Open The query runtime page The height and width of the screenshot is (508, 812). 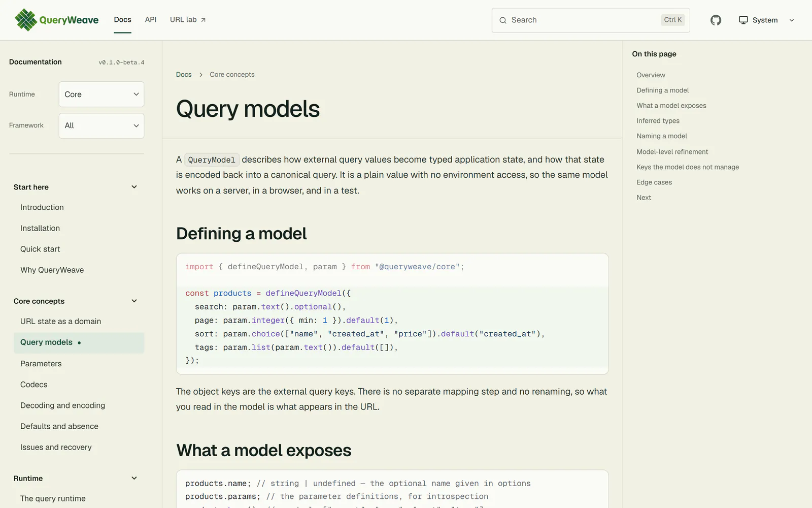coord(53,498)
